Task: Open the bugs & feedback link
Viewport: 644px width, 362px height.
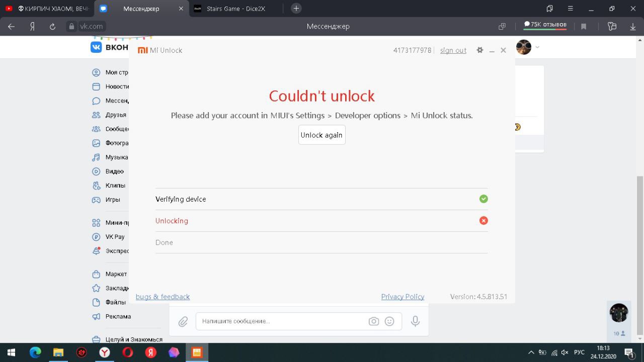Action: coord(163,297)
